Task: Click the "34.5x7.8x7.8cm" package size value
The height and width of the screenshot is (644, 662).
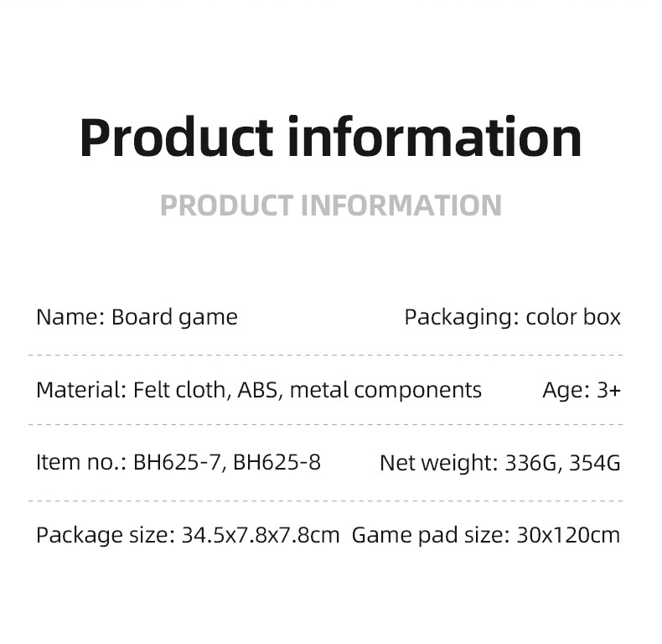Action: pyautogui.click(x=260, y=535)
